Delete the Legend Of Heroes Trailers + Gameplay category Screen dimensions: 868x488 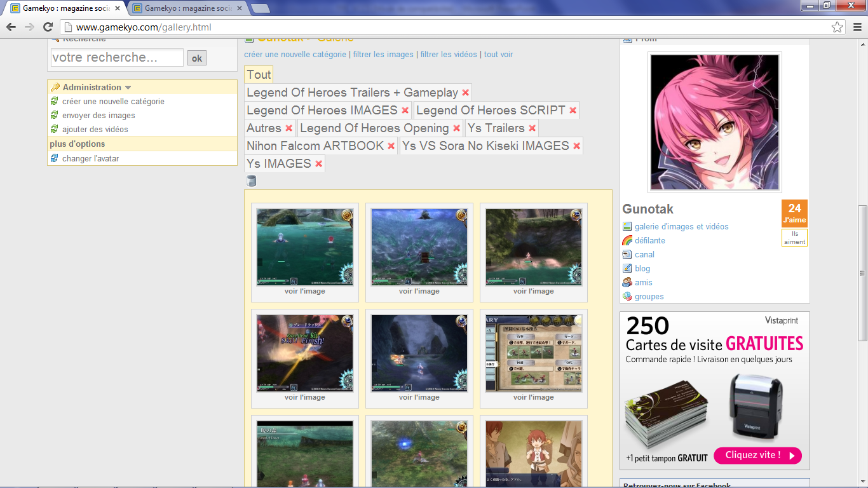click(465, 93)
